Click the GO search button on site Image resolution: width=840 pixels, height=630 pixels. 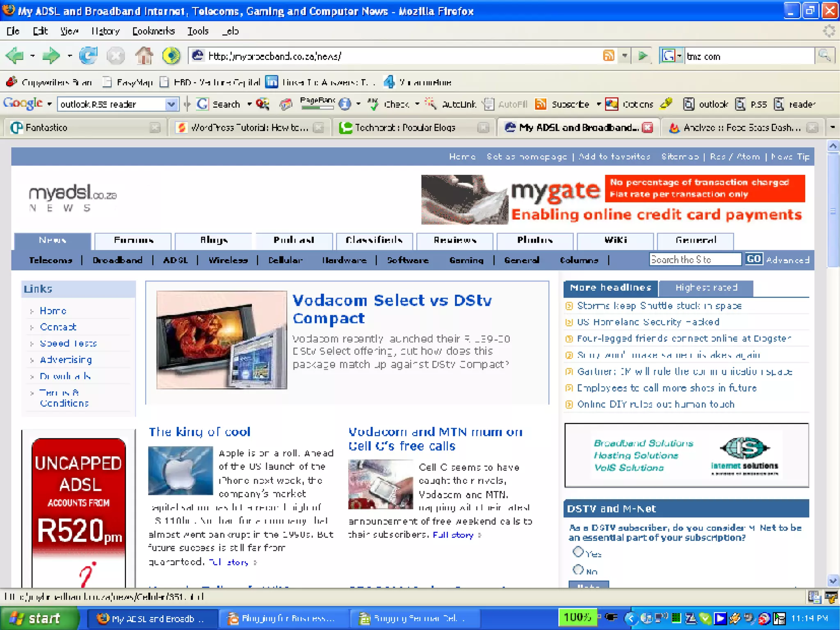(x=753, y=259)
